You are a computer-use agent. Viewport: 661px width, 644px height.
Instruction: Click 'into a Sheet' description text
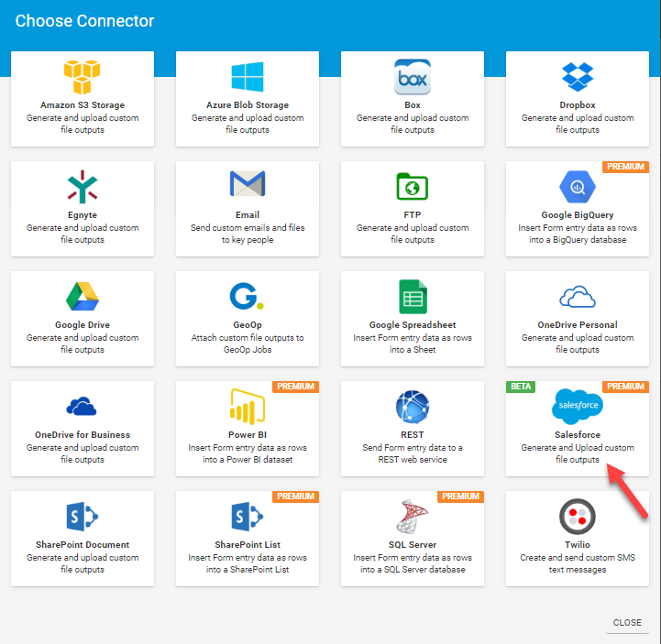413,350
